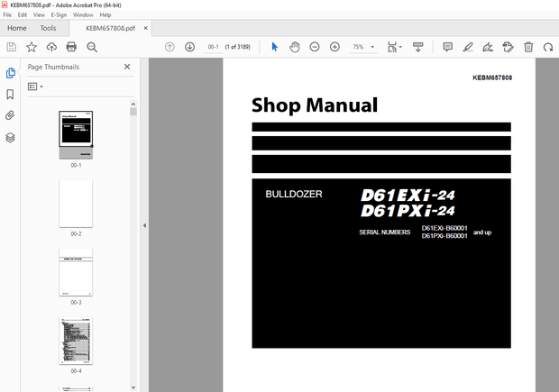Click the D61PXi-24 model heading
Viewport: 559px width, 392px height.
point(408,211)
